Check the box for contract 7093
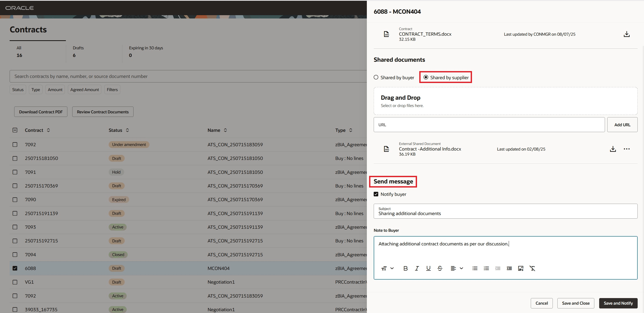Viewport: 644px width, 313px height. click(15, 227)
